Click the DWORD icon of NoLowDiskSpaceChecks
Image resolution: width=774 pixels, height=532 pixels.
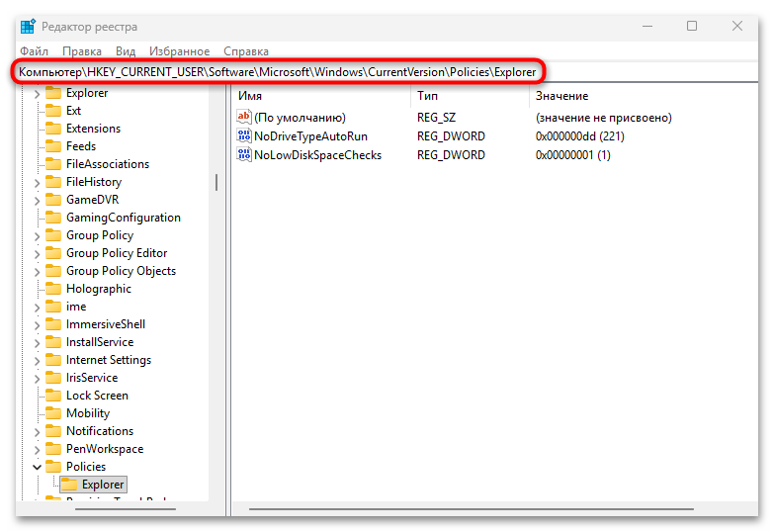click(x=244, y=154)
